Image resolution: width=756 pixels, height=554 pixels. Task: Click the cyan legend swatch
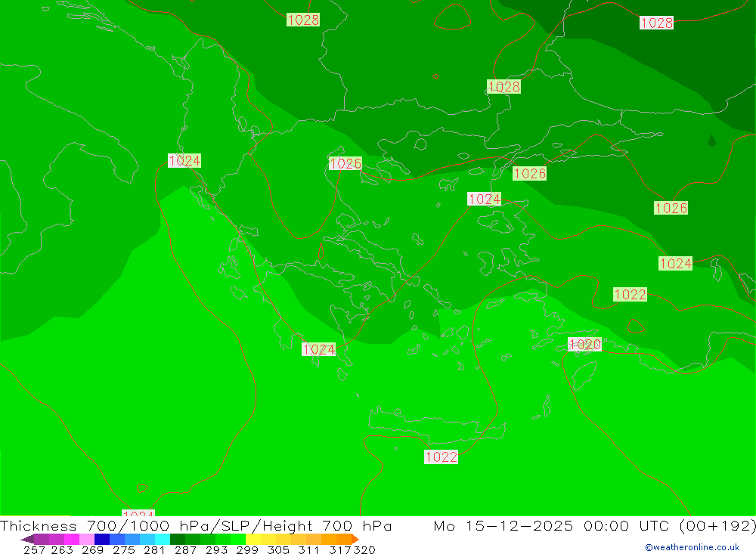point(163,539)
